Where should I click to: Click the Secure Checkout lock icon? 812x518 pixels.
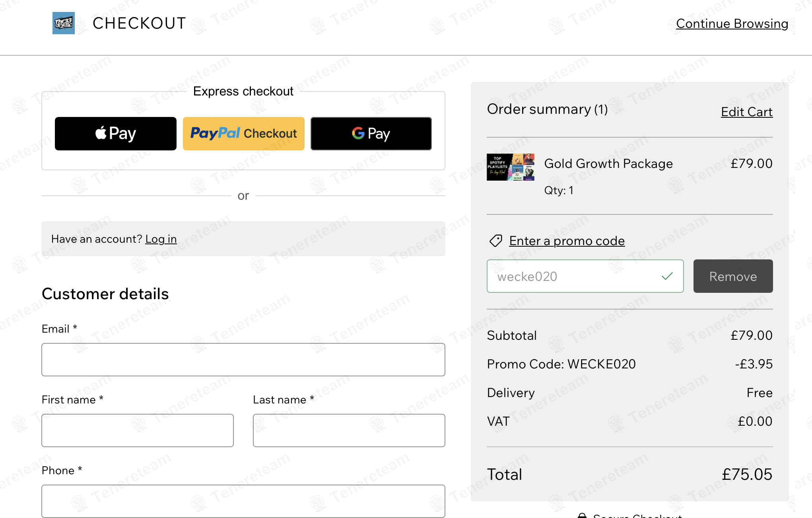tap(582, 515)
